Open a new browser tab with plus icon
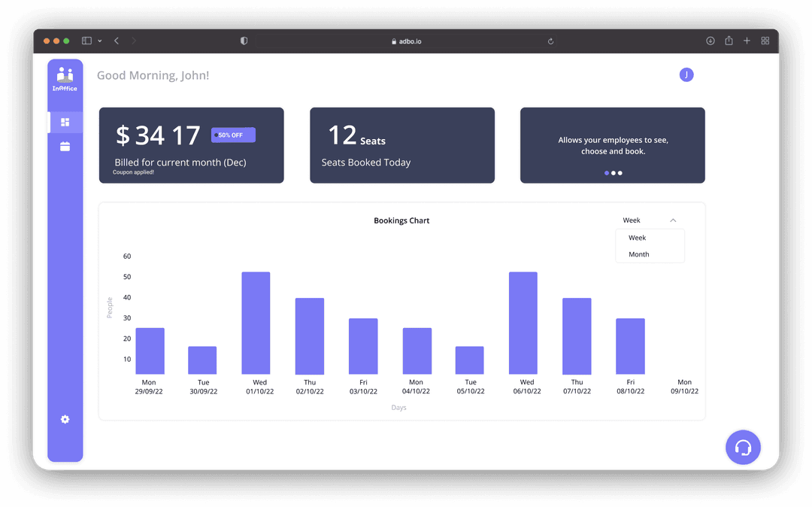The width and height of the screenshot is (812, 507). click(x=747, y=41)
